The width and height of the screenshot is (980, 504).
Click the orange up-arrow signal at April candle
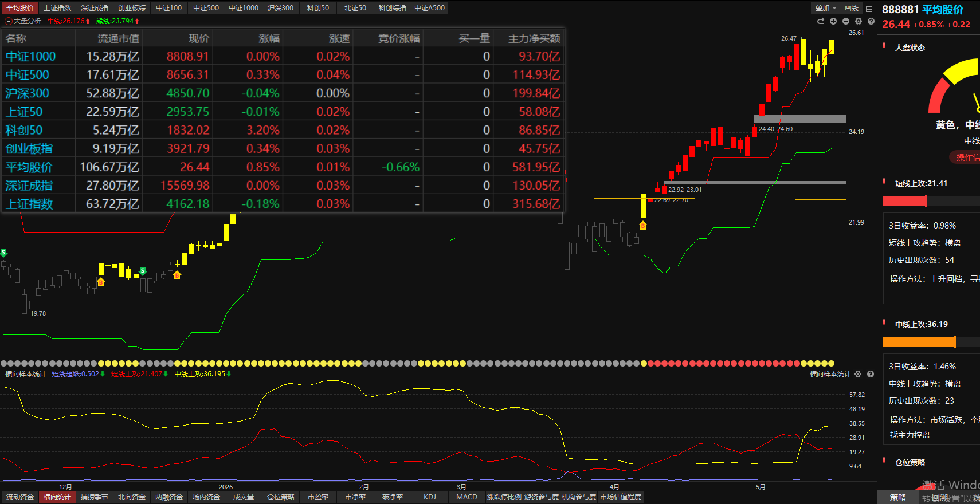643,226
